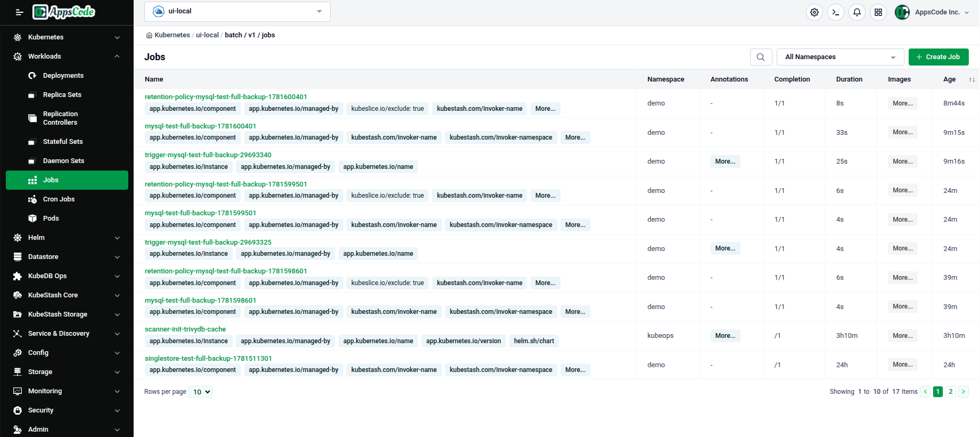Click Kubernetes breadcrumb link
Image resolution: width=980 pixels, height=437 pixels.
172,35
